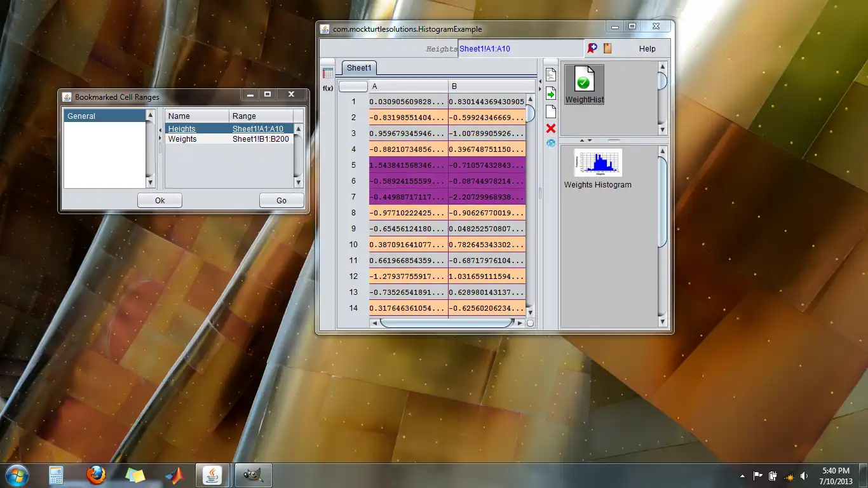Select cell containing 1.543841568346...
This screenshot has height=488, width=868.
tap(409, 165)
